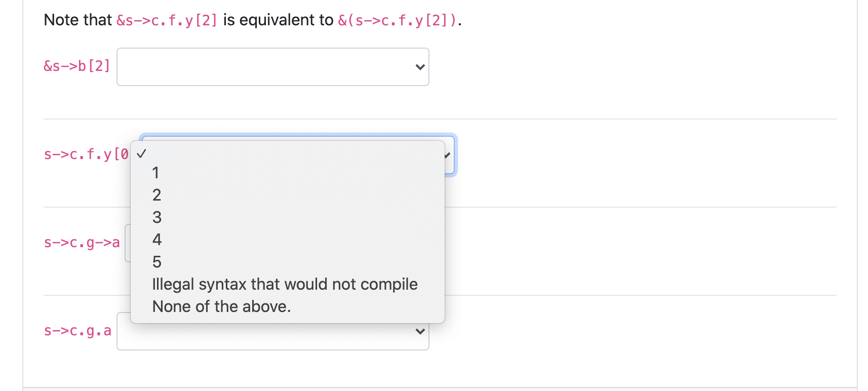This screenshot has height=391, width=868.
Task: Click the &s->b[2] code label
Action: tap(76, 66)
